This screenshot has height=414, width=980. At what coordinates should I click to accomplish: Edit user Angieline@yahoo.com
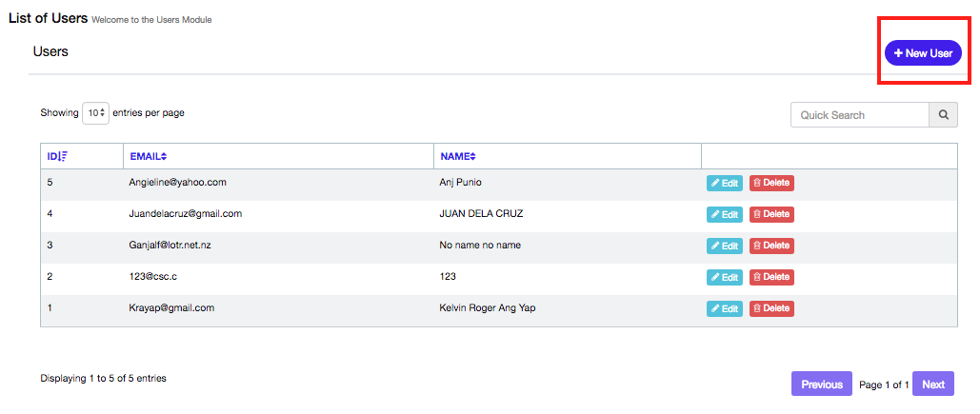(724, 183)
